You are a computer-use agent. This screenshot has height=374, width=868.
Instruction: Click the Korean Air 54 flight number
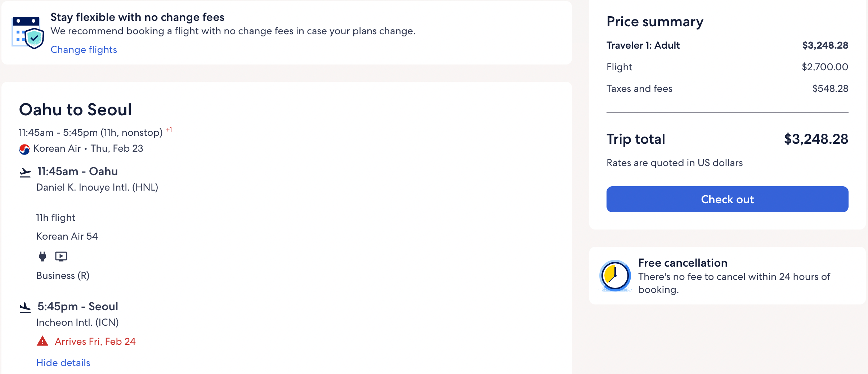[67, 236]
